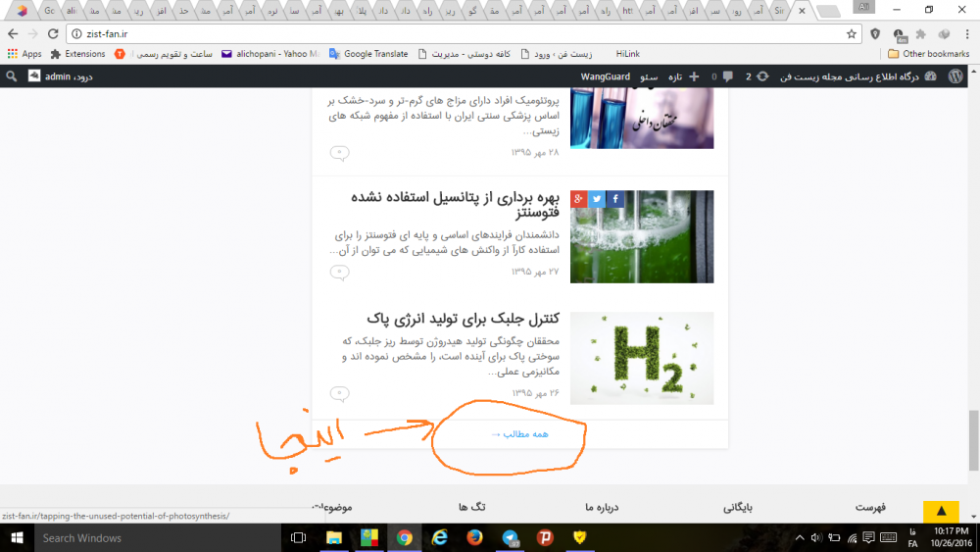980x552 pixels.
Task: Open the admin bar search magnifier
Action: point(11,75)
